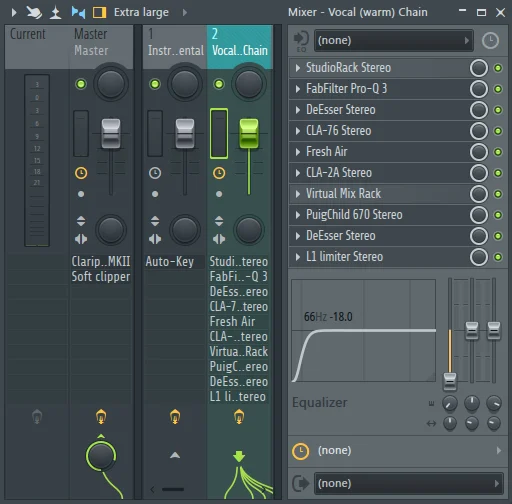Toggle Instrumental track latency clock icon
The image size is (512, 504).
pos(155,173)
